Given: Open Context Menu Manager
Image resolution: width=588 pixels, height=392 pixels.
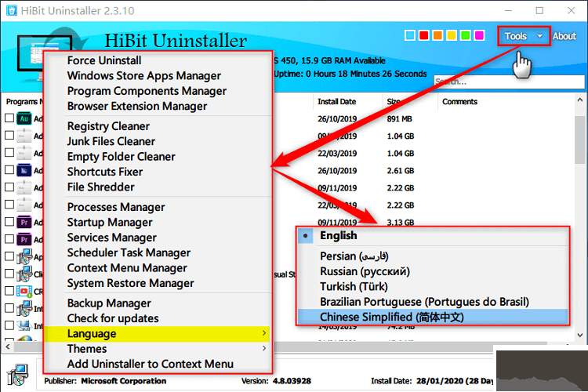Looking at the screenshot, I should [x=127, y=268].
